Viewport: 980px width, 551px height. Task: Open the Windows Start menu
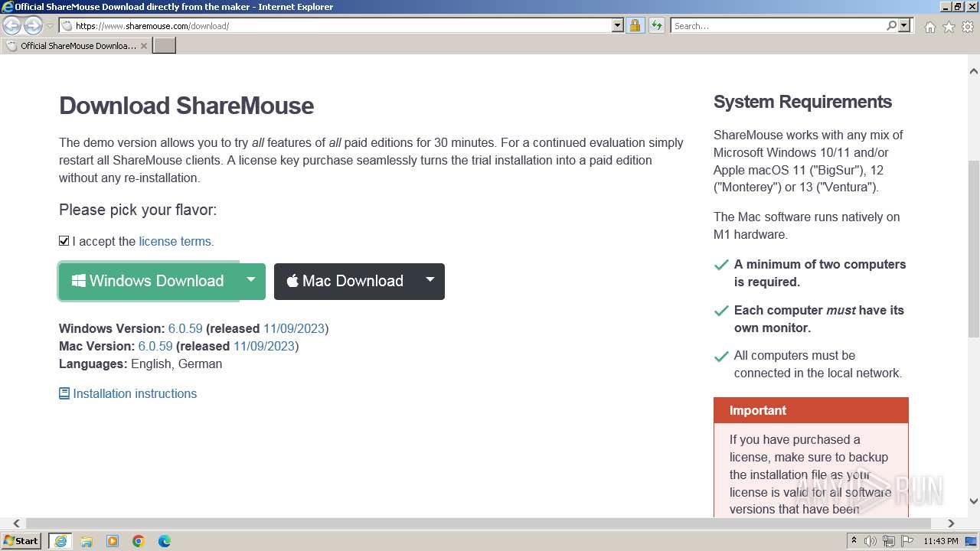pos(21,540)
